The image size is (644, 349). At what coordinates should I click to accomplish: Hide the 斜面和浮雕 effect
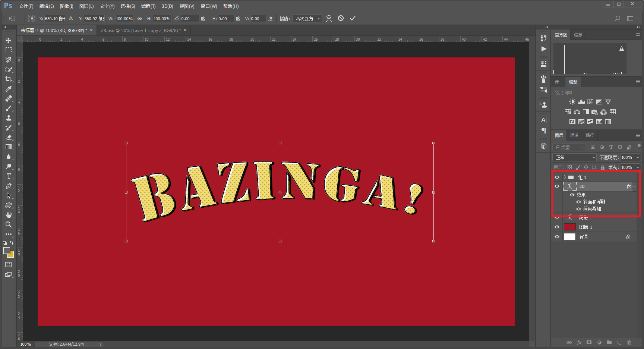[x=578, y=202]
